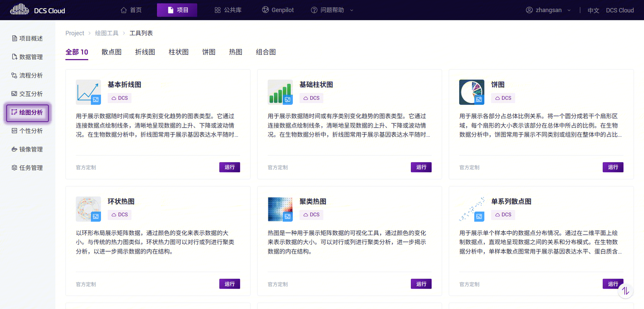Image resolution: width=644 pixels, height=309 pixels.
Task: Open the 环状热图 tool title
Action: [x=121, y=201]
